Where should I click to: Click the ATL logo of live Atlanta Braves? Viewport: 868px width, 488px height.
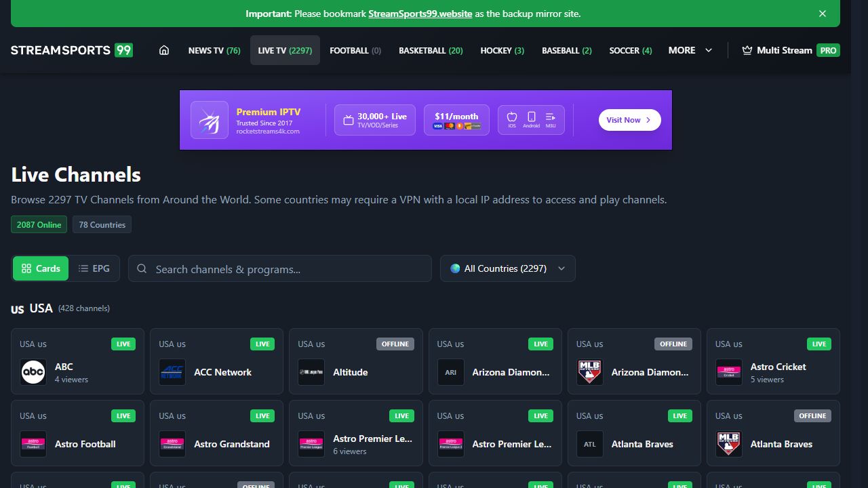[590, 444]
